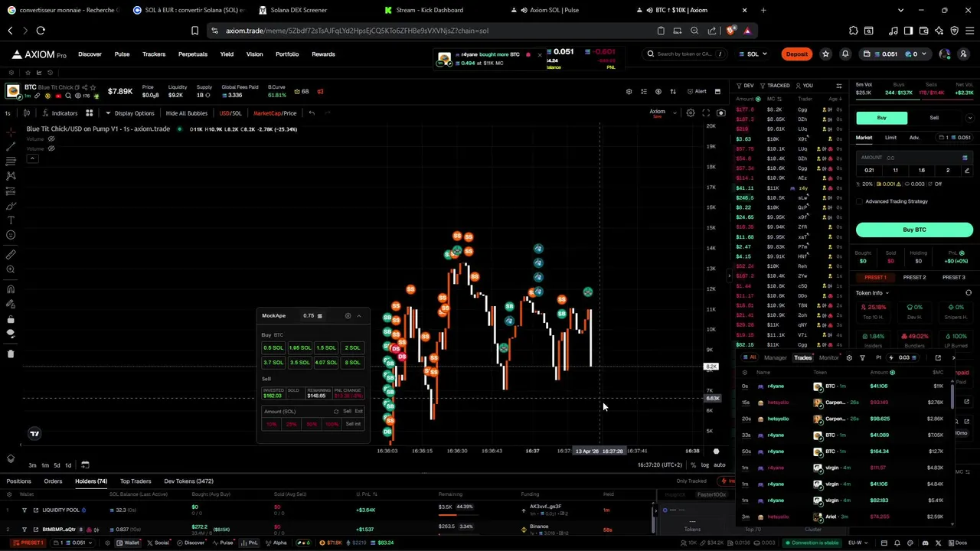Take a chart snapshot with camera icon
Image resolution: width=980 pixels, height=551 pixels.
[720, 113]
